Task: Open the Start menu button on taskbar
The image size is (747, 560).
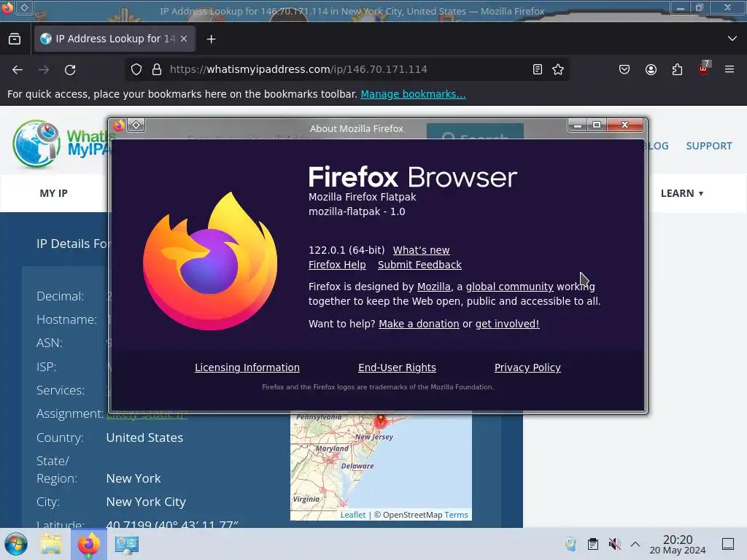Action: point(16,544)
